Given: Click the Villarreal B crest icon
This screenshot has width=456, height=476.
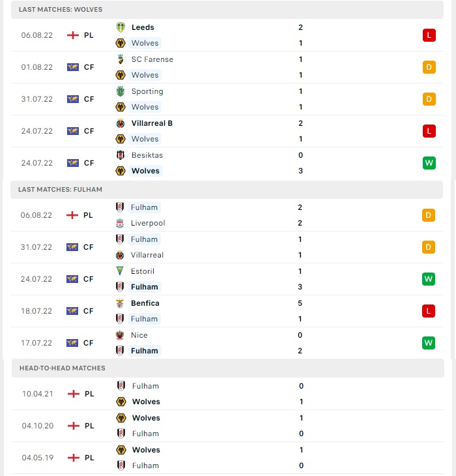Looking at the screenshot, I should pos(121,123).
